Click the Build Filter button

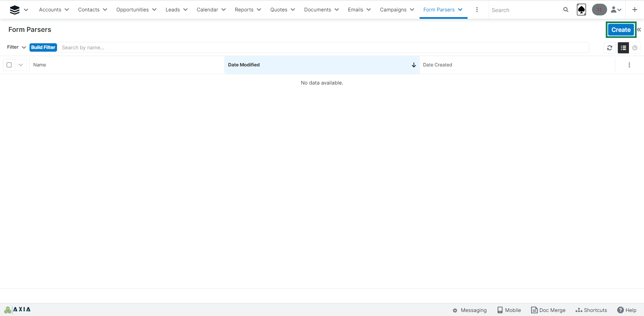point(43,47)
